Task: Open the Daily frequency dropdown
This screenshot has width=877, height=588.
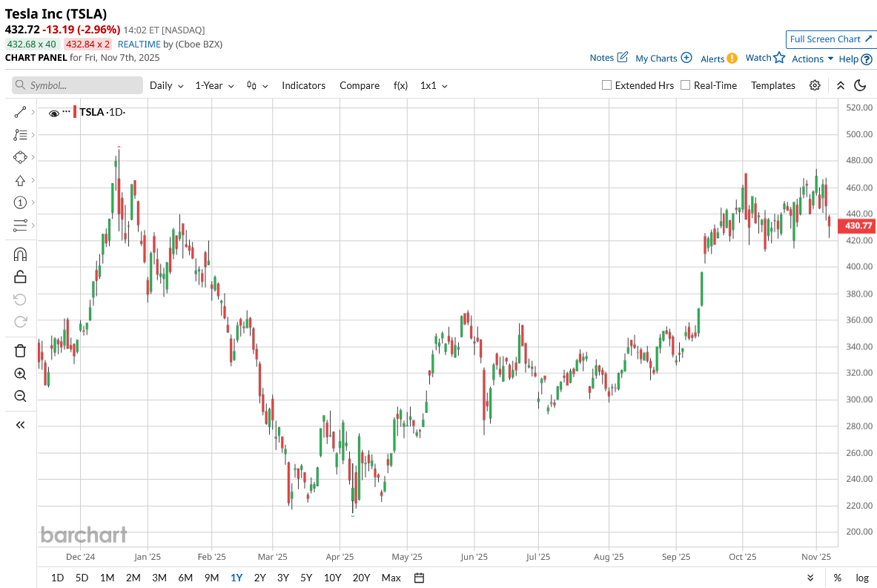Action: coord(166,85)
